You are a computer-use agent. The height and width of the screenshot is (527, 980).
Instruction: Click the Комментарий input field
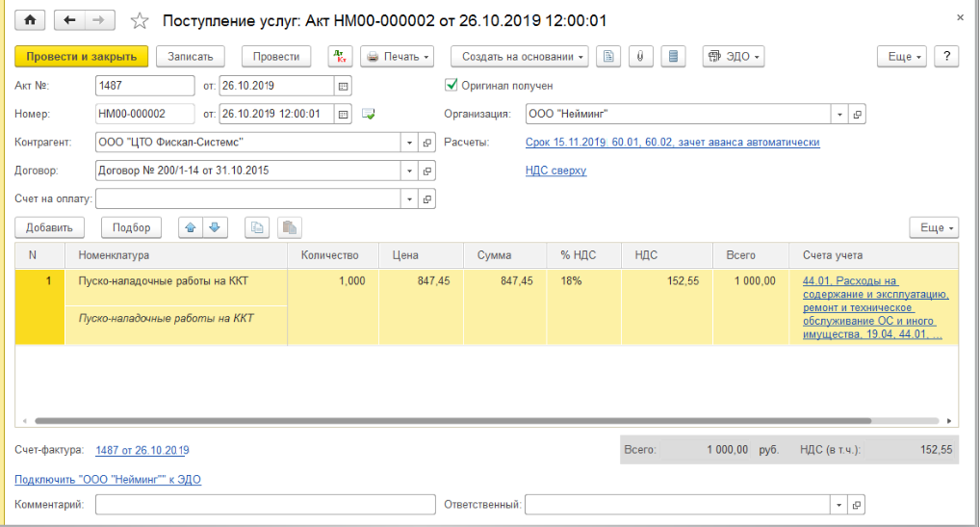click(265, 505)
